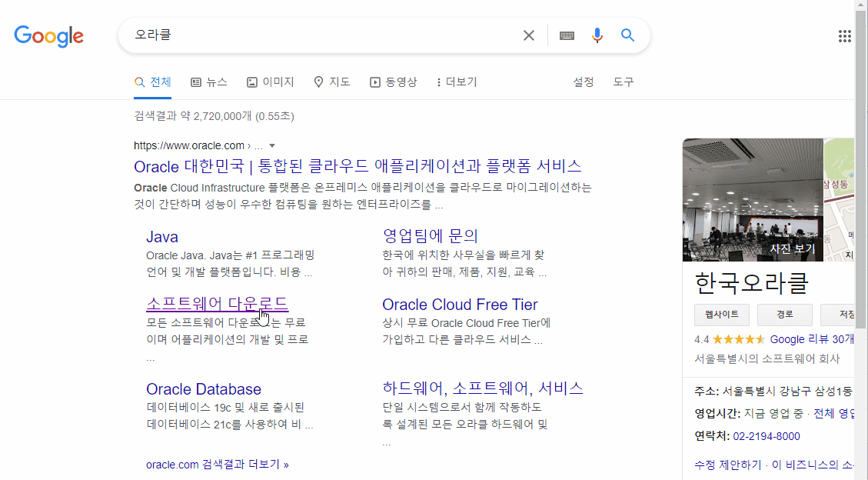
Task: Click the 주소 label in knowledge panel
Action: coord(707,392)
